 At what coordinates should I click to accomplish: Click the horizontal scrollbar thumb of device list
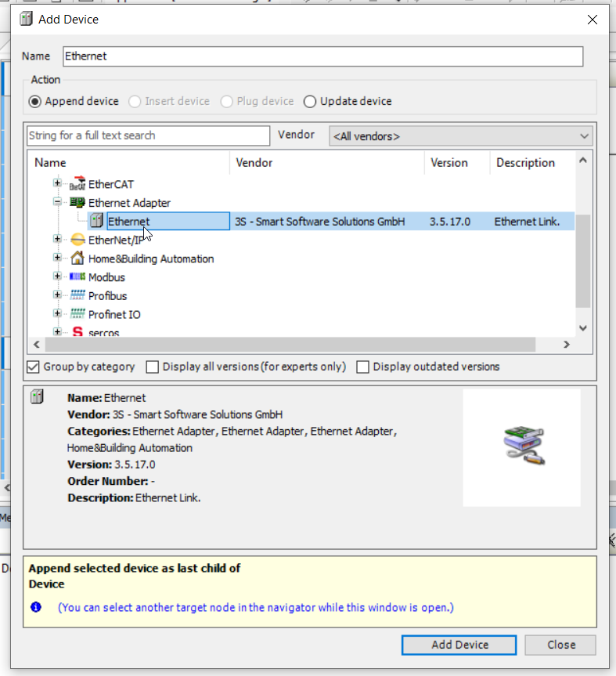coord(290,345)
